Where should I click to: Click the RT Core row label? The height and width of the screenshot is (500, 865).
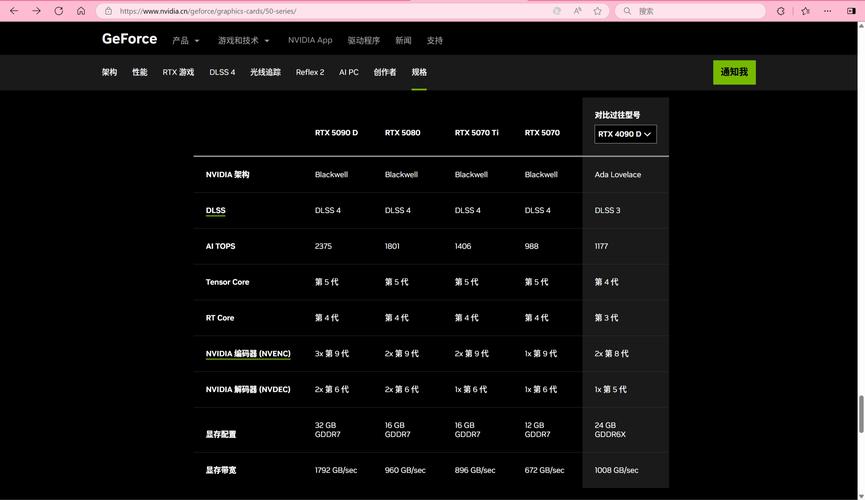[220, 318]
